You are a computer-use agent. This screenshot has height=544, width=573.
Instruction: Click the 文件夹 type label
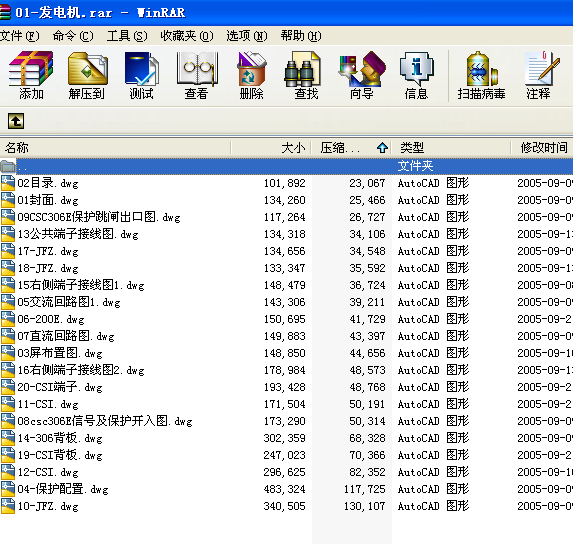(415, 166)
